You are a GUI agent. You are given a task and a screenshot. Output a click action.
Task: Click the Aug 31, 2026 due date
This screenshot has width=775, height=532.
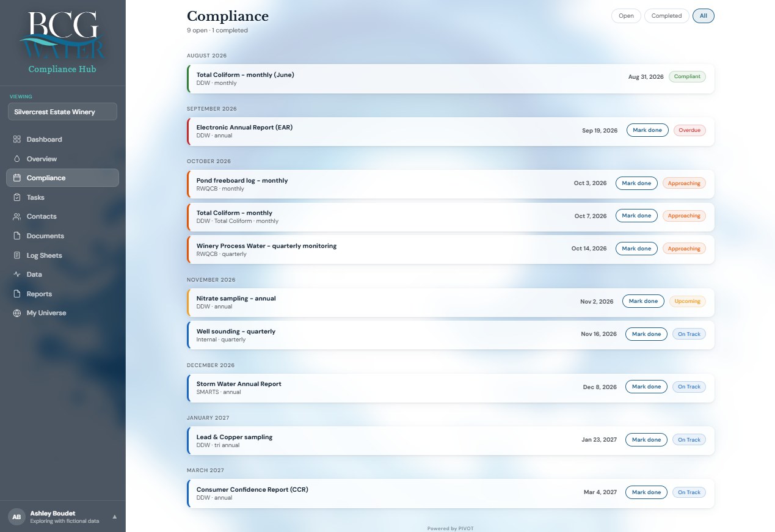click(646, 77)
